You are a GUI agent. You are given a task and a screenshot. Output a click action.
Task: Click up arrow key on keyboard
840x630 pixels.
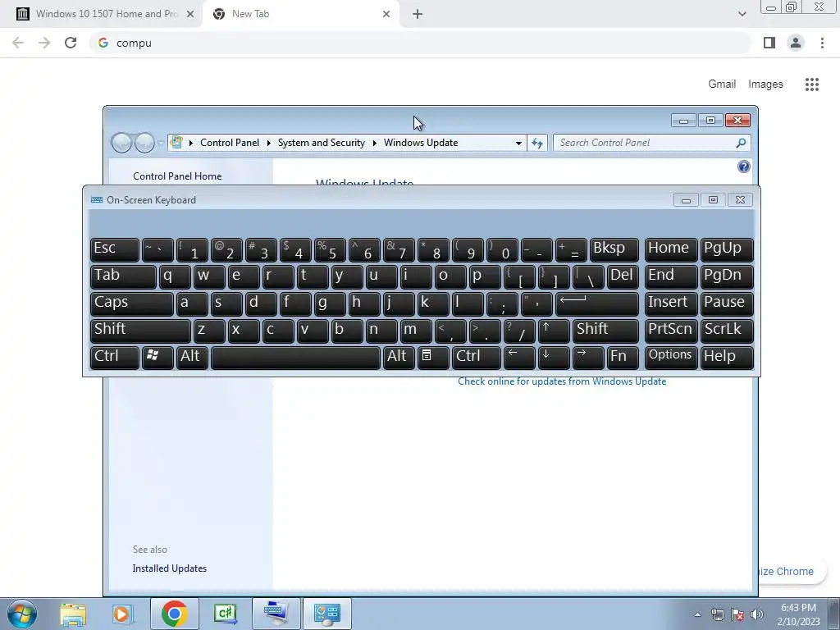click(554, 331)
